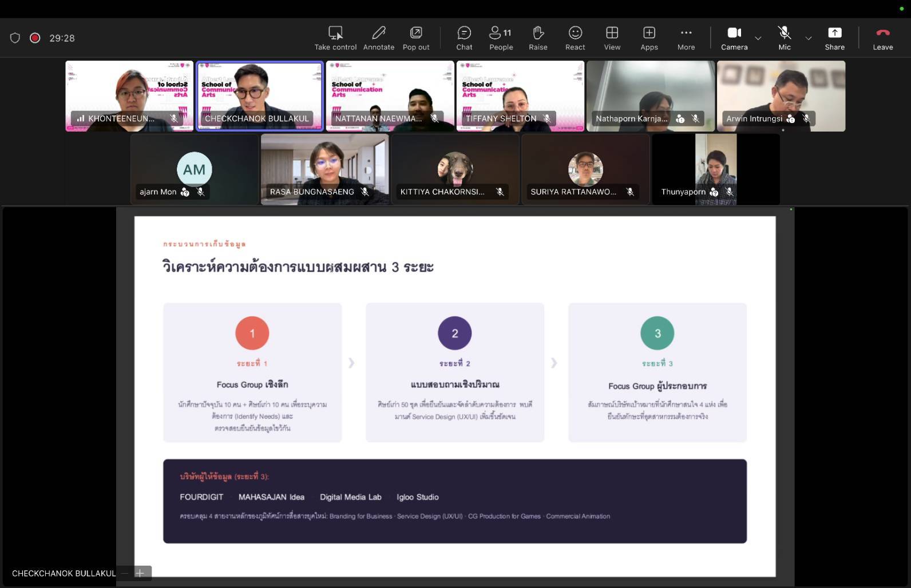Toggle the Camera on or off

(734, 38)
